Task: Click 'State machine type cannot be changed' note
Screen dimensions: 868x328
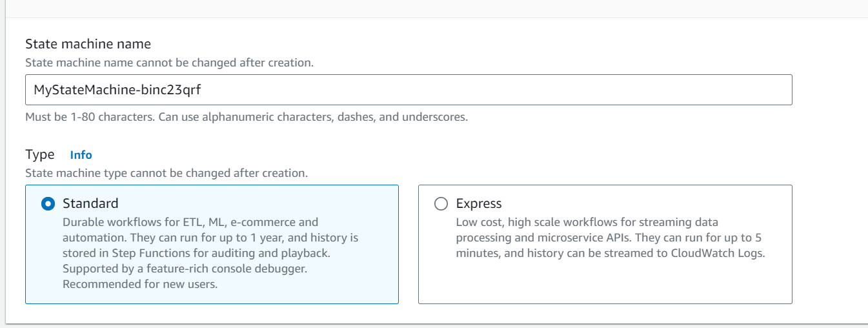Action: pyautogui.click(x=166, y=173)
